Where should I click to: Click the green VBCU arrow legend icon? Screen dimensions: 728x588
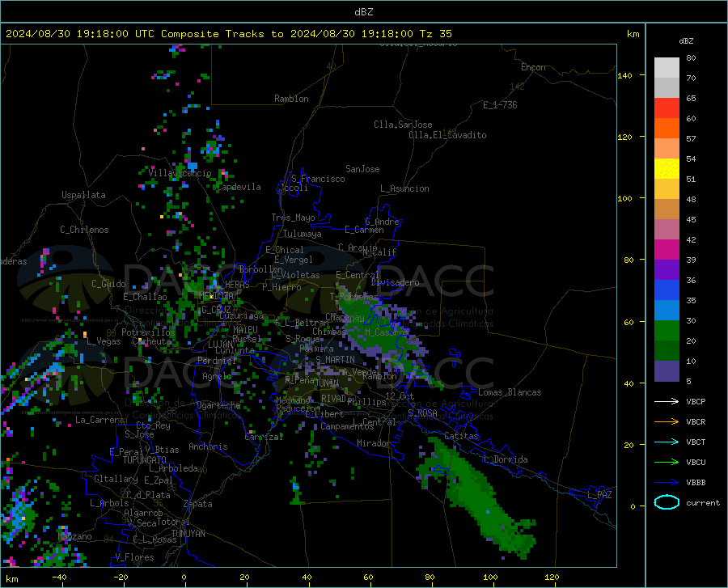[667, 462]
